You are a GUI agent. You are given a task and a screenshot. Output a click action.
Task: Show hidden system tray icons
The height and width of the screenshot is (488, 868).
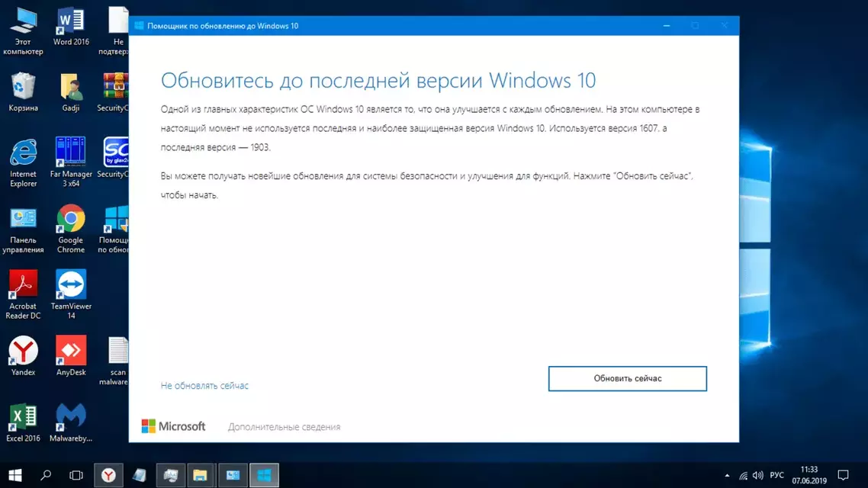click(x=727, y=475)
